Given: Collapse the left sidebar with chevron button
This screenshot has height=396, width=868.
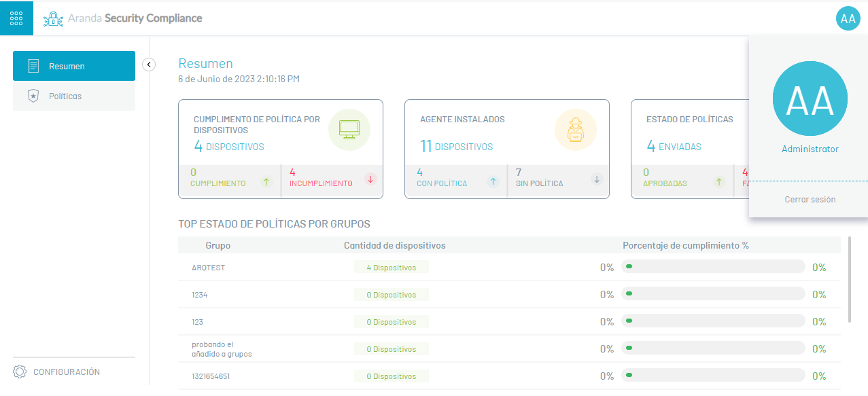Looking at the screenshot, I should 149,65.
